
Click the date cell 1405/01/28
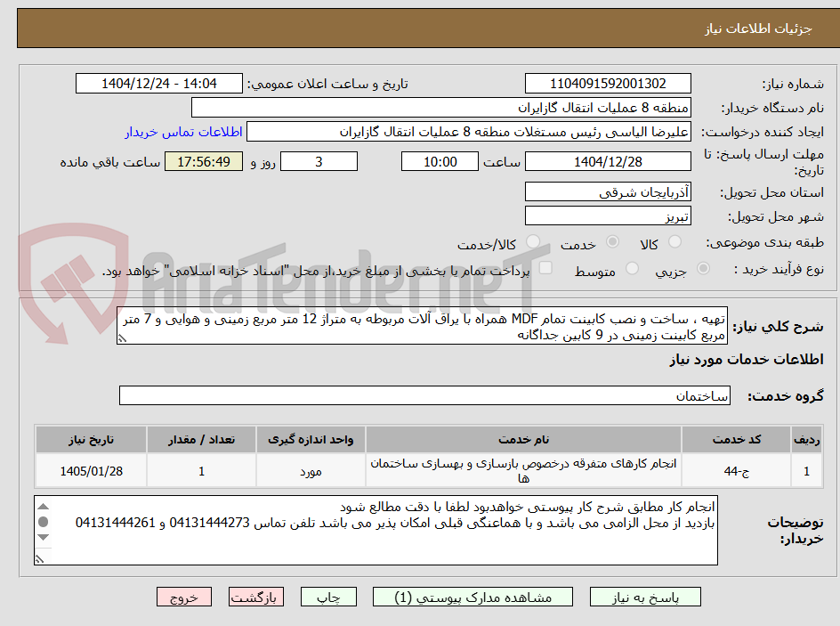(91, 470)
